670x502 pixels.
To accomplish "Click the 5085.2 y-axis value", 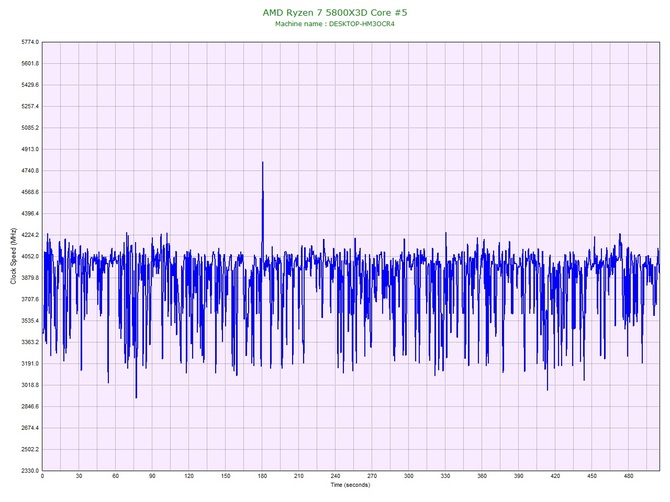I will [x=30, y=128].
